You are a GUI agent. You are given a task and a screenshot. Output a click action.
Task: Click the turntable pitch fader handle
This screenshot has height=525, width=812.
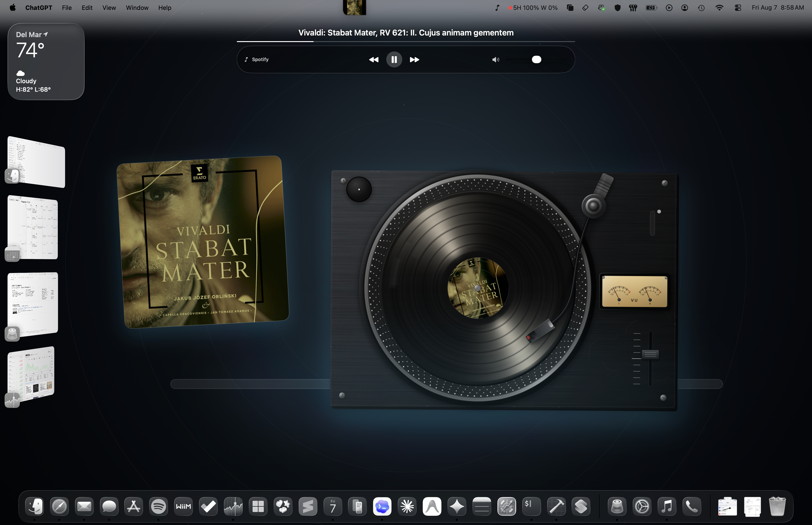coord(650,354)
